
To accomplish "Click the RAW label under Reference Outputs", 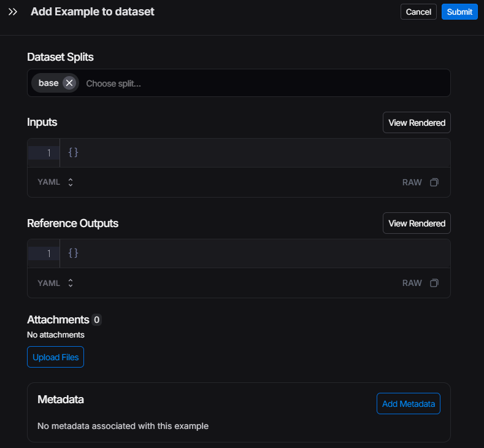I will pyautogui.click(x=412, y=283).
